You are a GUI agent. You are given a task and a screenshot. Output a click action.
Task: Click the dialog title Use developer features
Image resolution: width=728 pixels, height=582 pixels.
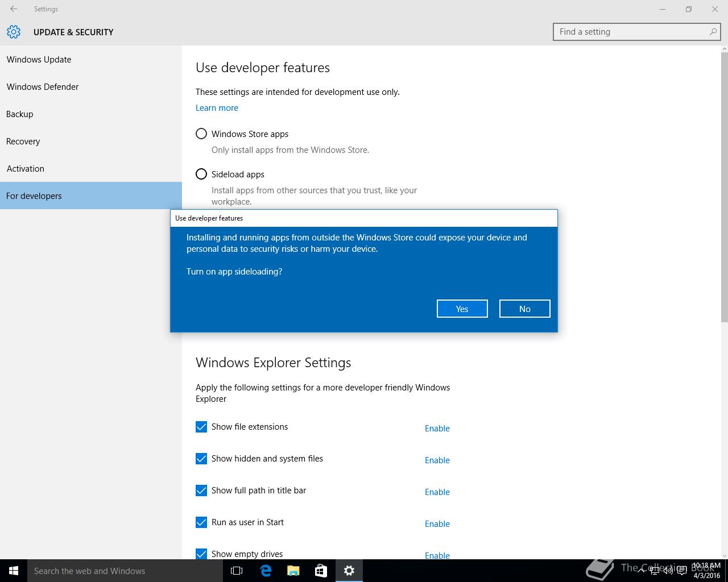(x=209, y=218)
